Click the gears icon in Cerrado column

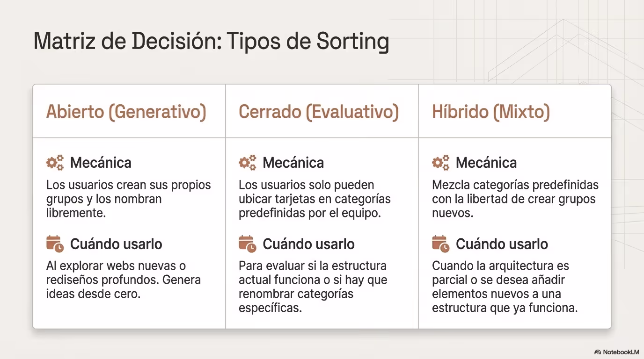248,163
